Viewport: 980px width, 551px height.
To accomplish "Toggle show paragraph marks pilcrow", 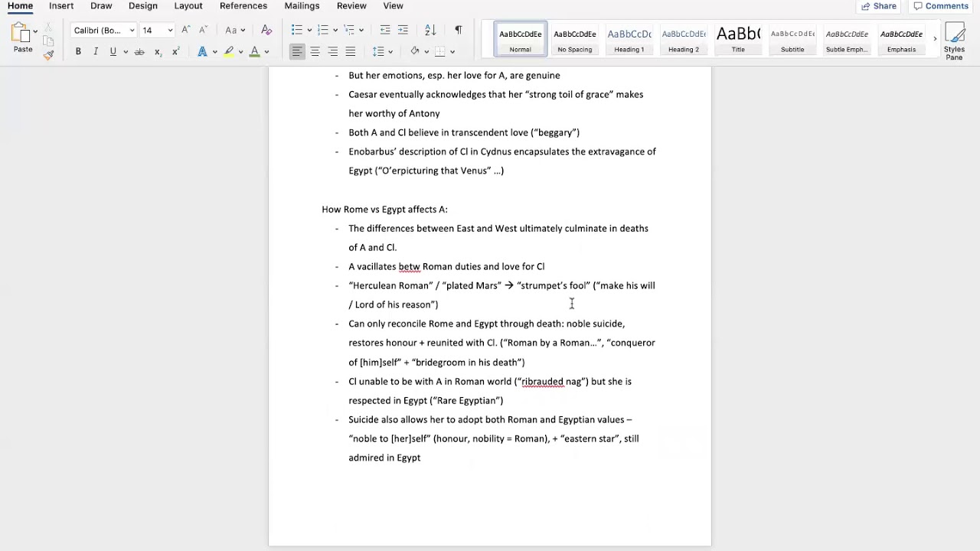I will coord(458,30).
